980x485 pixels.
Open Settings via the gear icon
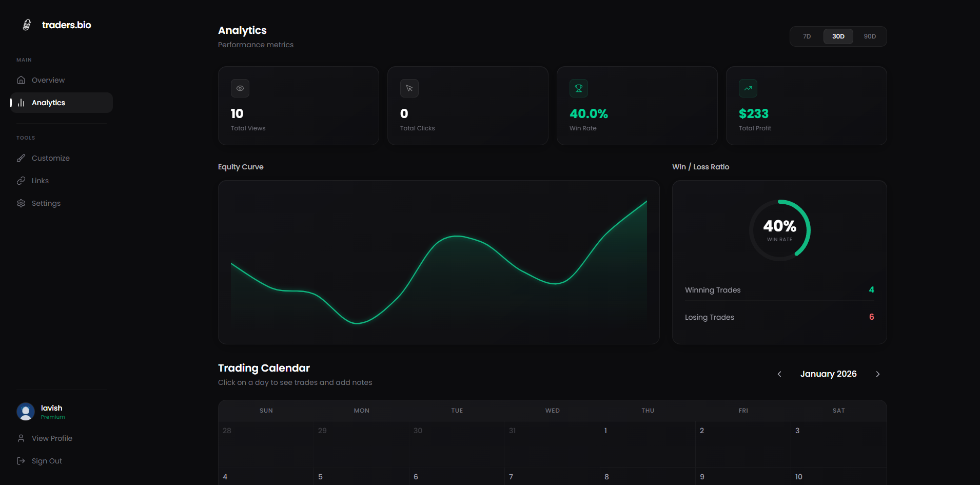pyautogui.click(x=21, y=203)
